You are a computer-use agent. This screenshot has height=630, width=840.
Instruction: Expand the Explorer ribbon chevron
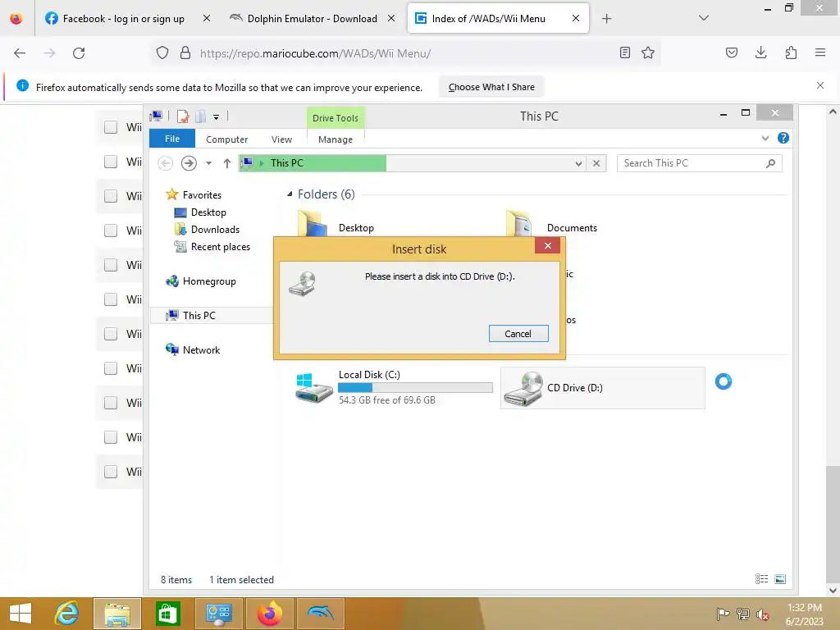[765, 138]
